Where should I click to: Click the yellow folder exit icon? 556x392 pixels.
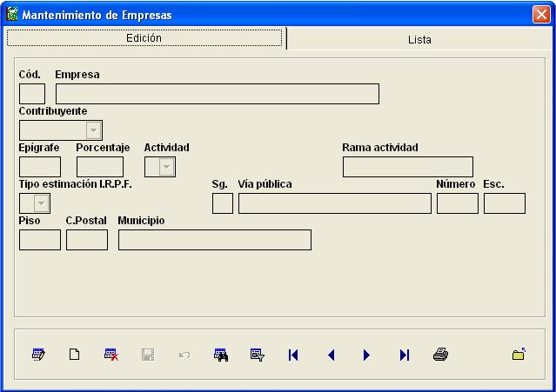coord(519,354)
